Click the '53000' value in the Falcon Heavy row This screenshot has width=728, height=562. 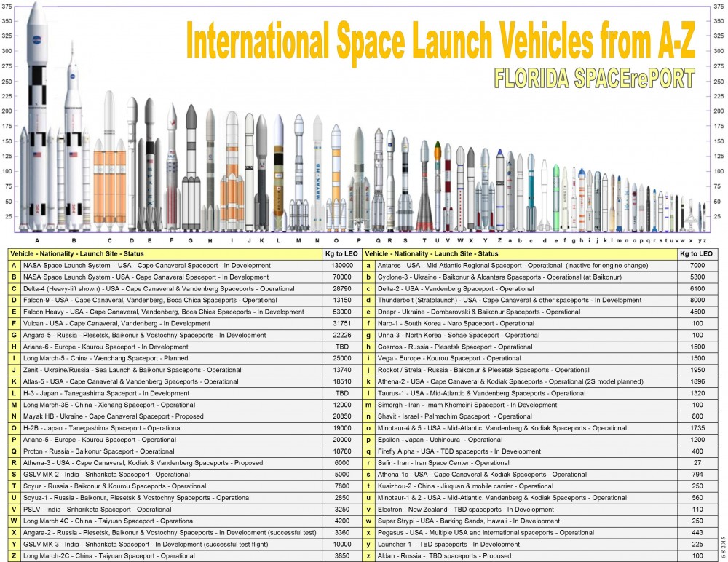tap(342, 312)
